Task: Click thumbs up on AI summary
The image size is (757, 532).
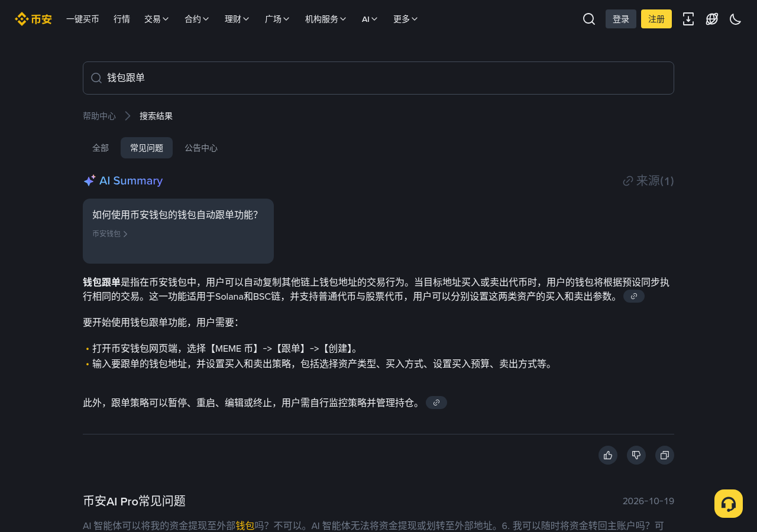Action: click(608, 455)
